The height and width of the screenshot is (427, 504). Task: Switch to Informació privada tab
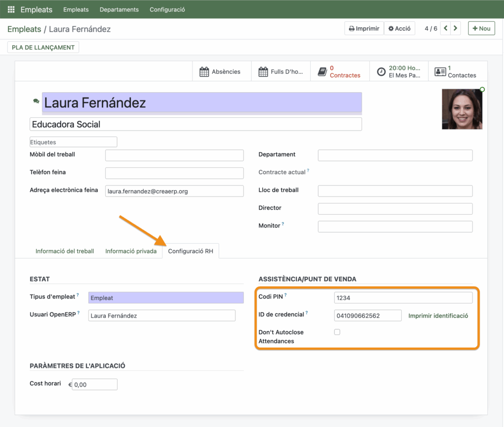[131, 251]
